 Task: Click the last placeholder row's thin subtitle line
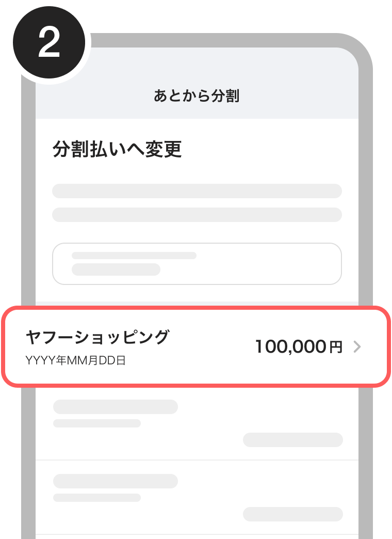tap(97, 497)
